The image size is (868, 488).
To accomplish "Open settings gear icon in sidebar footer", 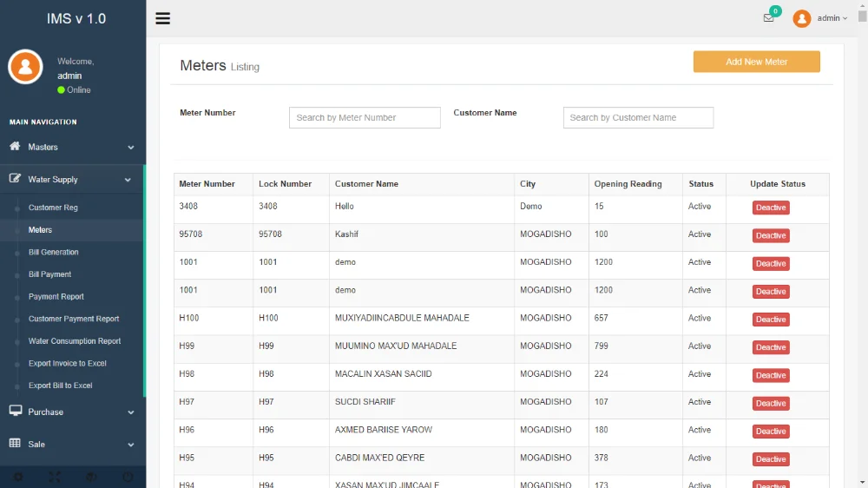I will [x=18, y=477].
